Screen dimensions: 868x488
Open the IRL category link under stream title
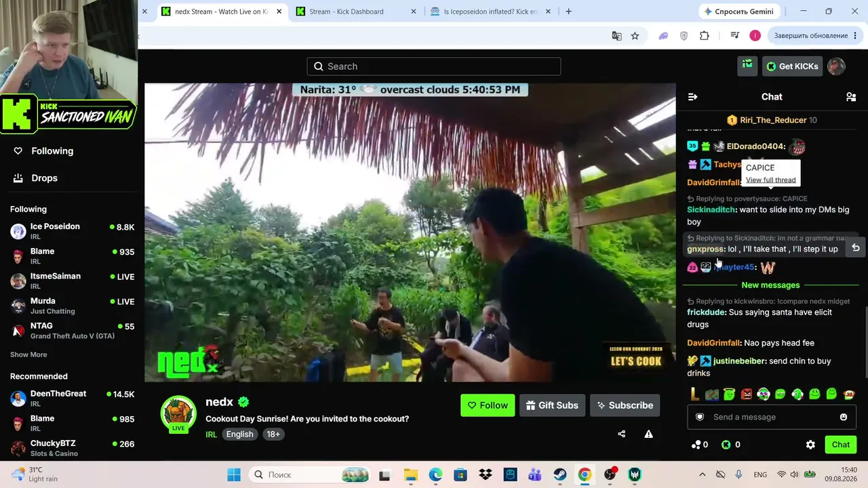[x=212, y=434]
